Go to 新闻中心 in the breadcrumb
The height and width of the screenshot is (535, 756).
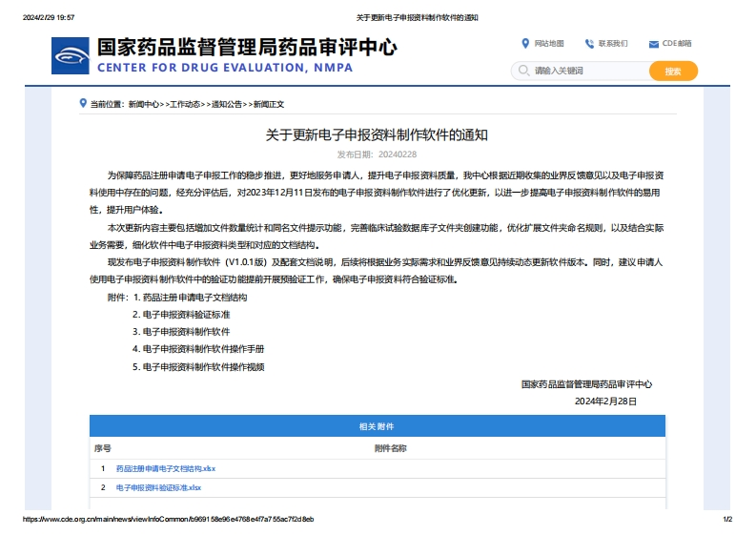click(144, 104)
